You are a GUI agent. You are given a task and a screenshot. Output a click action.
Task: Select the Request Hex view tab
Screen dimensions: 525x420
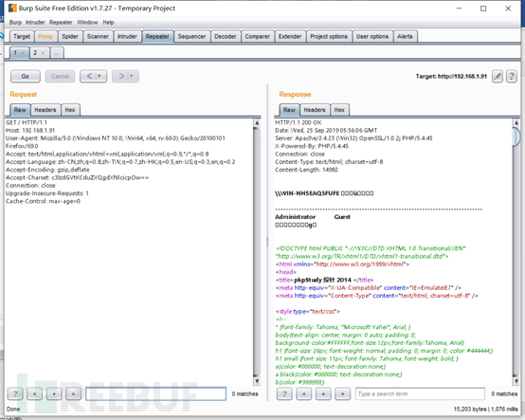70,110
